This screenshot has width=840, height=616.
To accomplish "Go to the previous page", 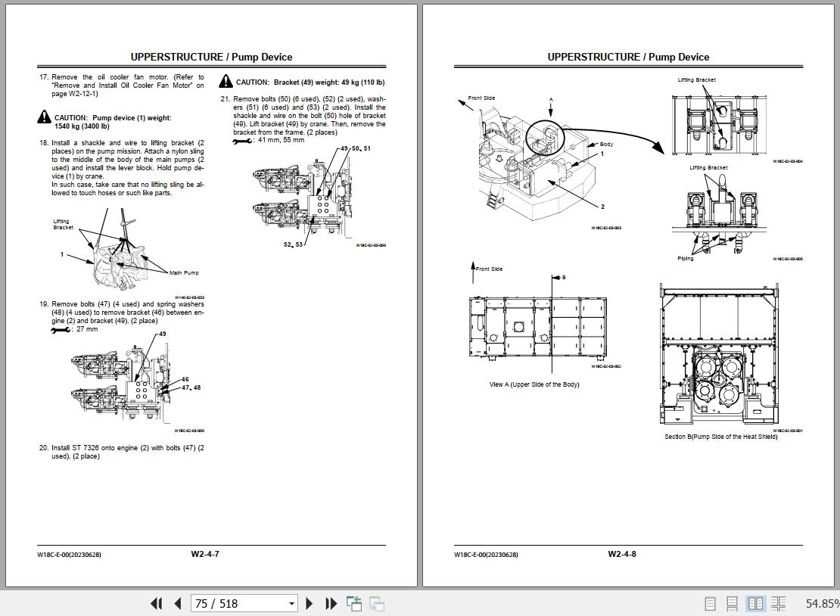I will point(178,604).
